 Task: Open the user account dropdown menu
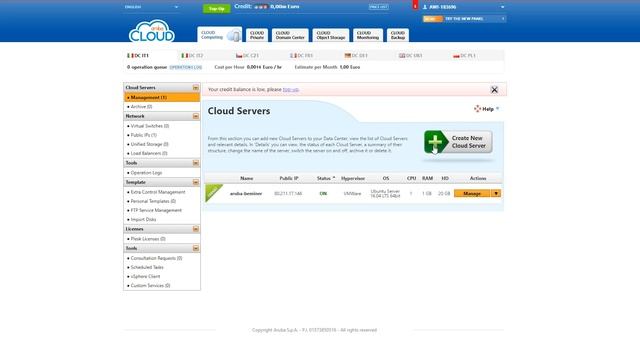pyautogui.click(x=502, y=7)
